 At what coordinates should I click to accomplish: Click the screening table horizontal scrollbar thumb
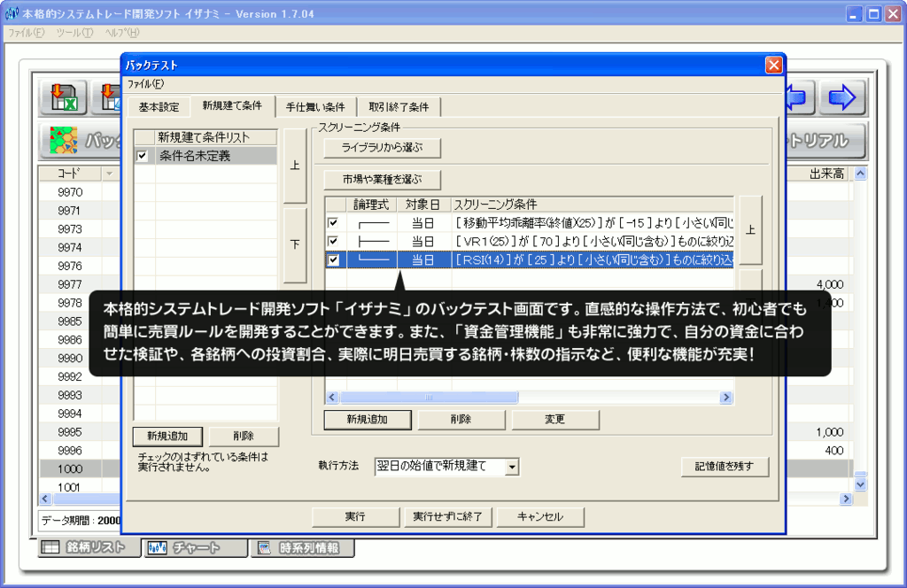429,398
